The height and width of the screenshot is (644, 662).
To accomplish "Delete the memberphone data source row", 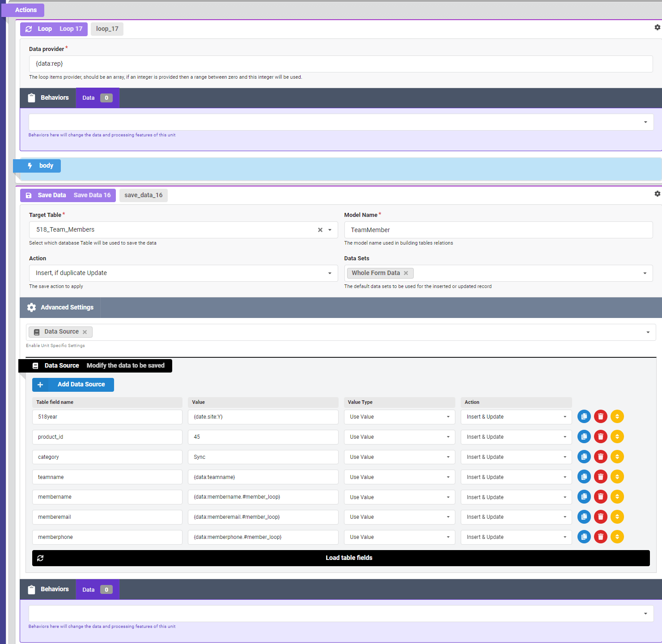I will coord(601,537).
